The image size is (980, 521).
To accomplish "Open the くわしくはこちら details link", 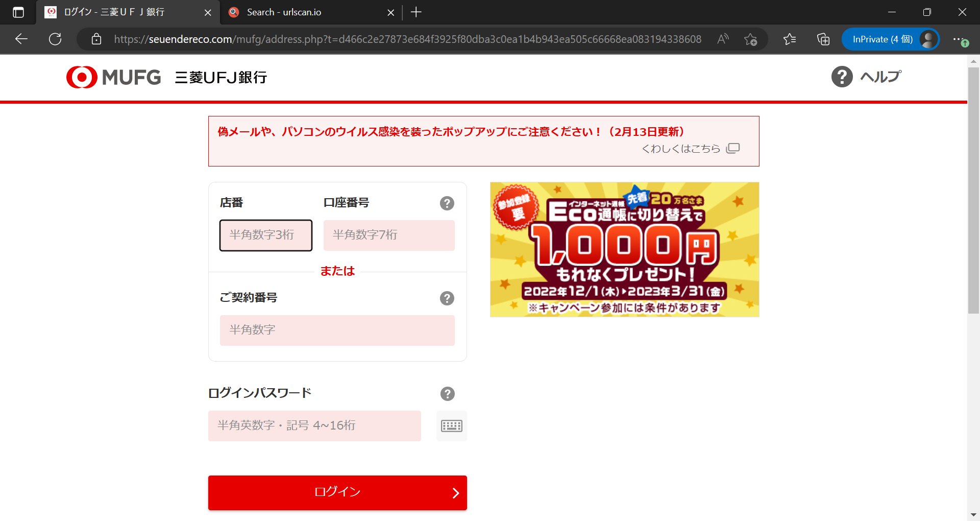I will pos(690,149).
